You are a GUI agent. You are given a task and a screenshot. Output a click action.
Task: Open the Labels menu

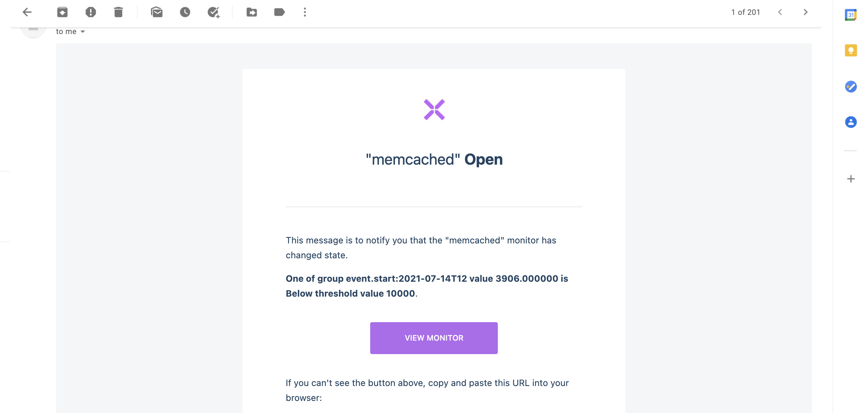(279, 12)
